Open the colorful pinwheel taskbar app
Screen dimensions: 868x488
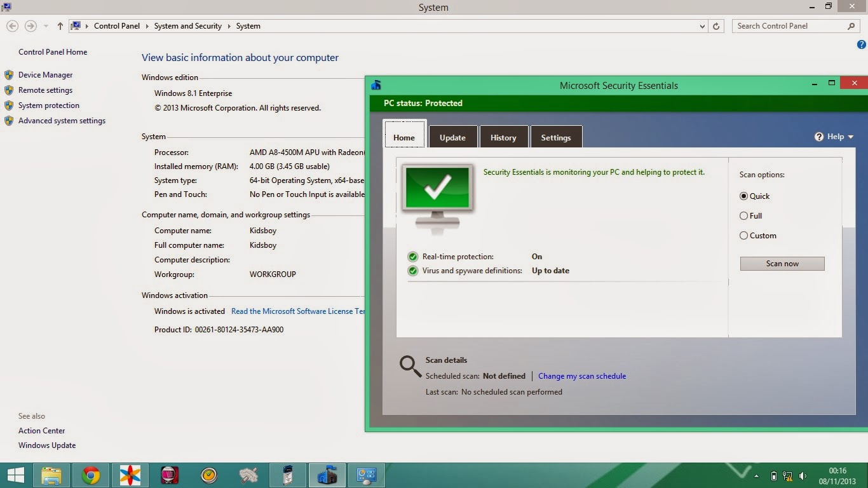(x=130, y=475)
